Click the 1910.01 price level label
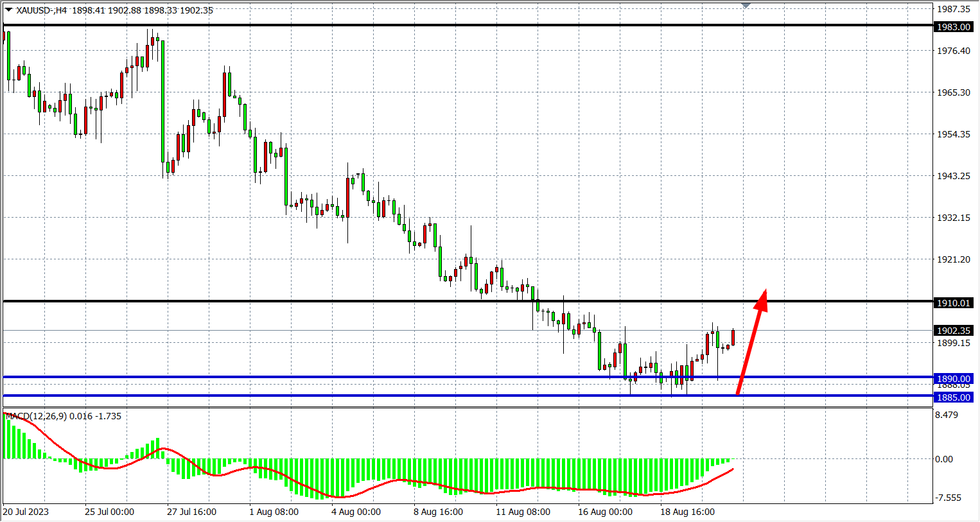 [953, 303]
